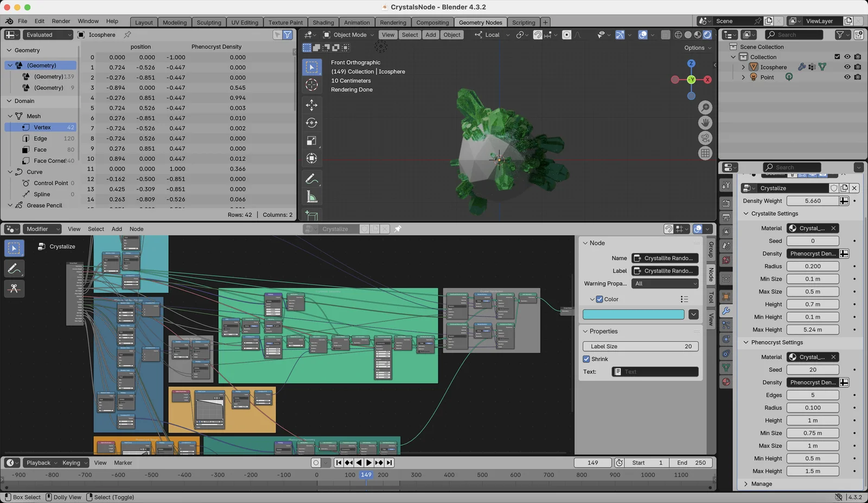The image size is (868, 503).
Task: Click the Add button in the viewport header
Action: (431, 35)
